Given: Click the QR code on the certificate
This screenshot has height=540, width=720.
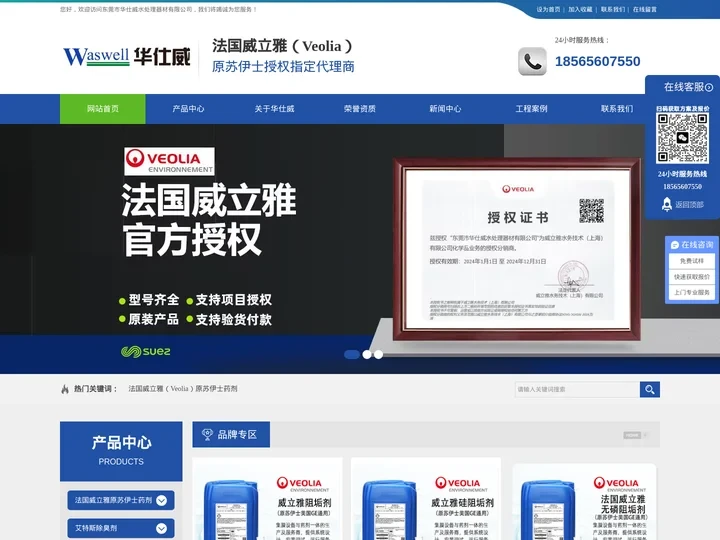Looking at the screenshot, I should [x=591, y=211].
